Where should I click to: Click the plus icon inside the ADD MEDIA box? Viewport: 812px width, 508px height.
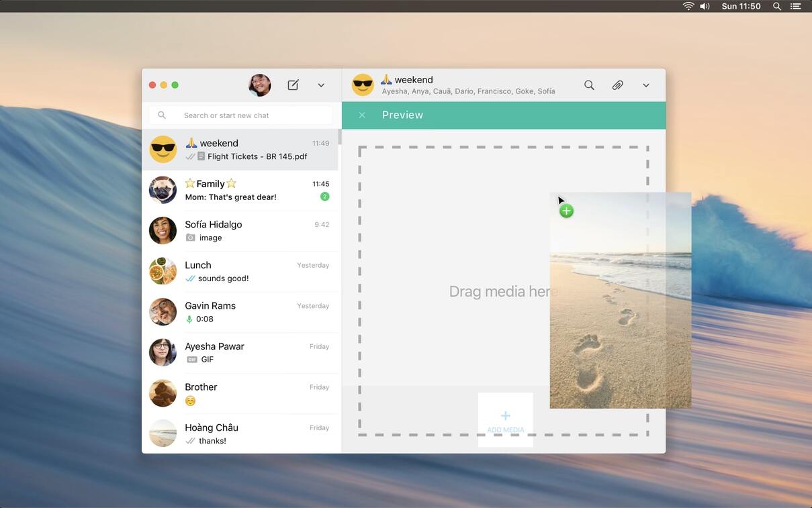pyautogui.click(x=504, y=414)
